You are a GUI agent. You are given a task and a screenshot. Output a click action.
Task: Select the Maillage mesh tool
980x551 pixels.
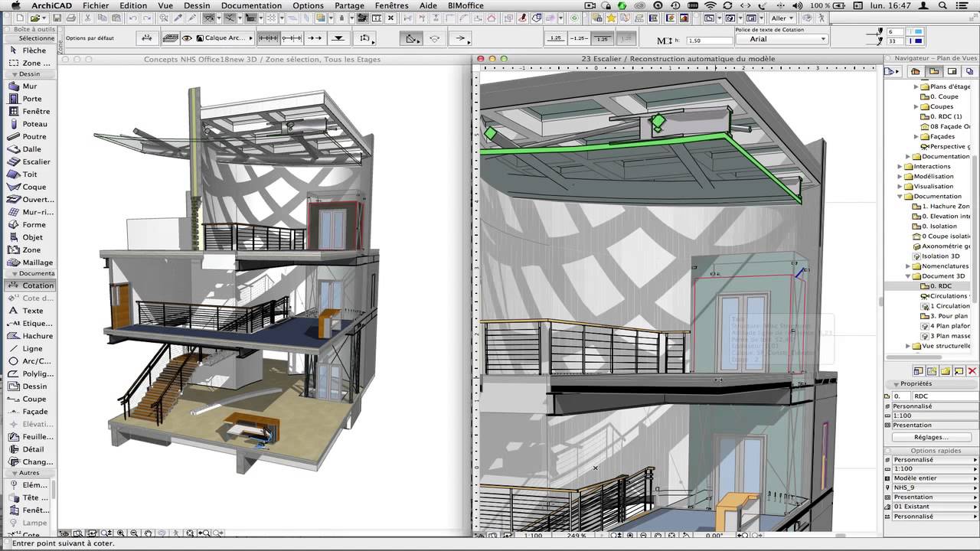pos(28,262)
